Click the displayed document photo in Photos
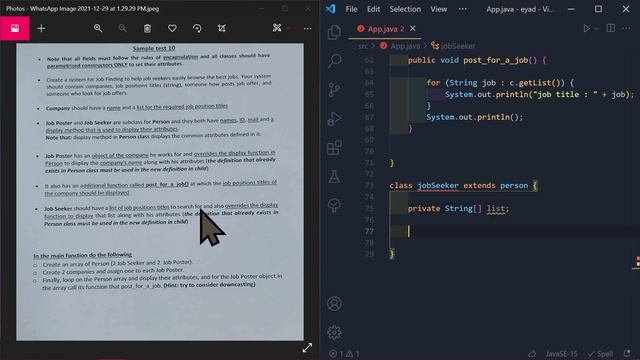Viewport: 640px width, 360px height. pyautogui.click(x=160, y=192)
